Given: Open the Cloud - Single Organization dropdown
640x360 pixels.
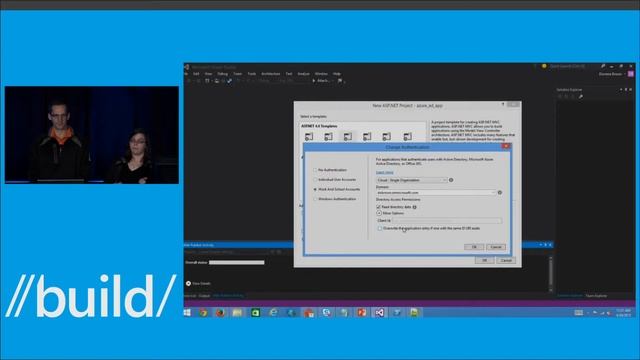Looking at the screenshot, I should pyautogui.click(x=411, y=180).
